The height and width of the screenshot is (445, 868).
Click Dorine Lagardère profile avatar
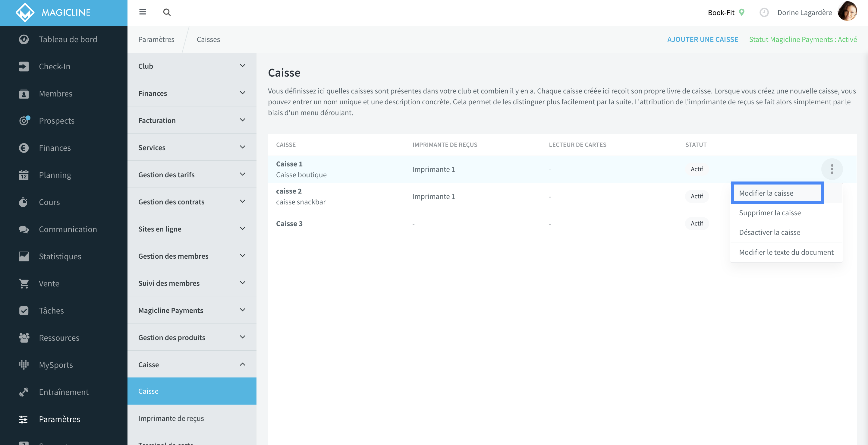click(848, 11)
